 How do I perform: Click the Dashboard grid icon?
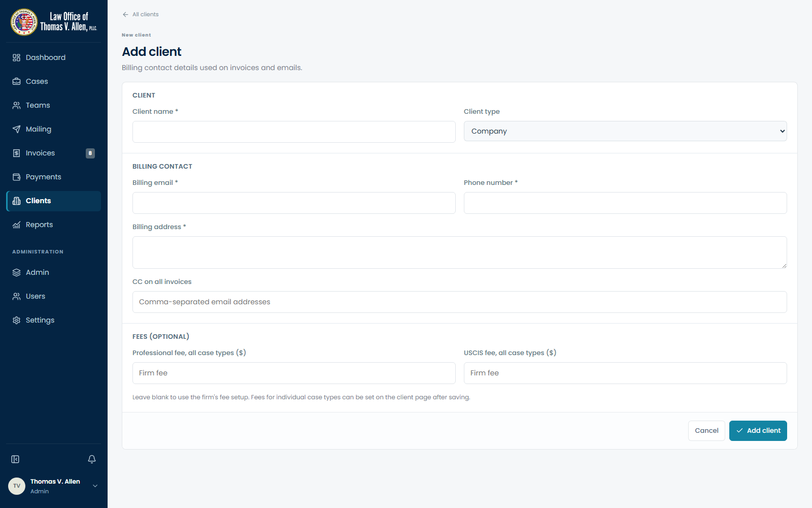[16, 57]
